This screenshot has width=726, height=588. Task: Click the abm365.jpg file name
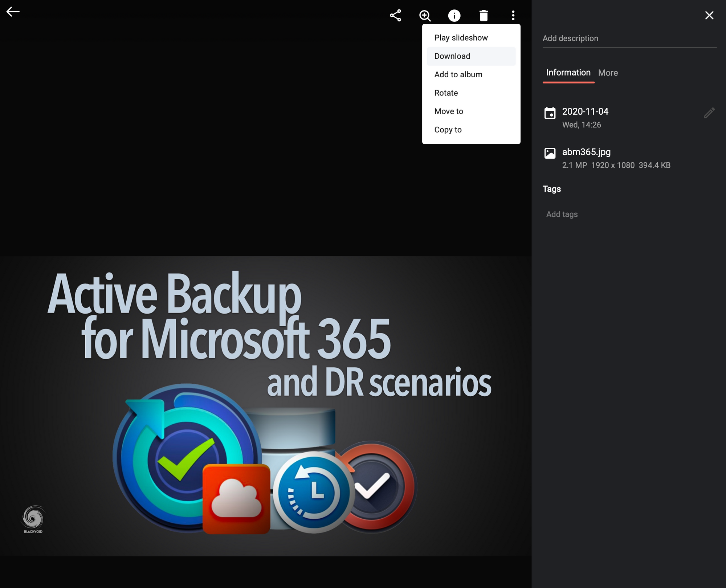coord(586,152)
